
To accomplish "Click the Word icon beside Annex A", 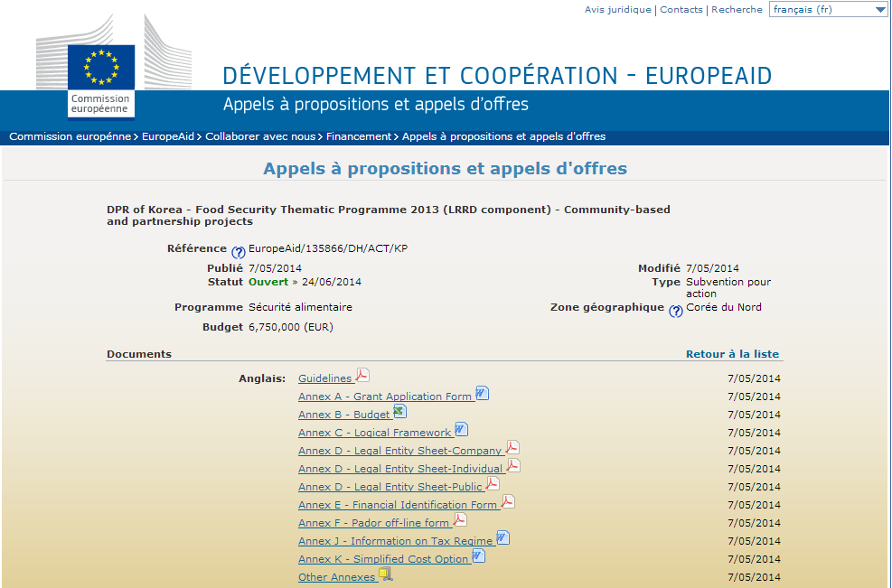I will pyautogui.click(x=482, y=394).
